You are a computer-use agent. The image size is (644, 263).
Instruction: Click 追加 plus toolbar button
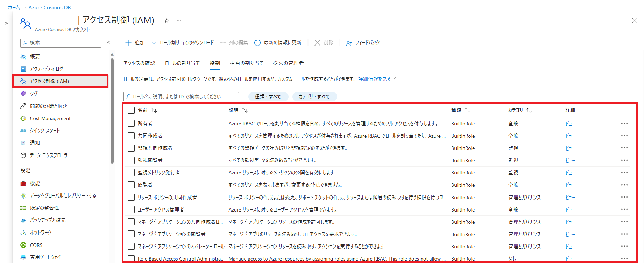pyautogui.click(x=135, y=43)
